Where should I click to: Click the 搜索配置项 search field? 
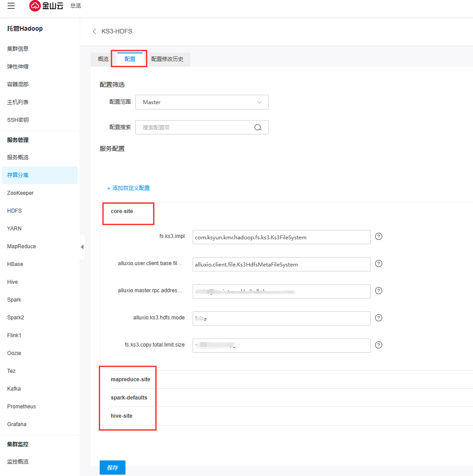click(x=196, y=127)
